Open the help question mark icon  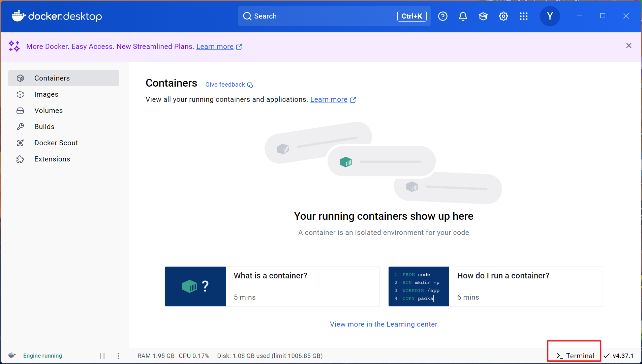pos(443,16)
